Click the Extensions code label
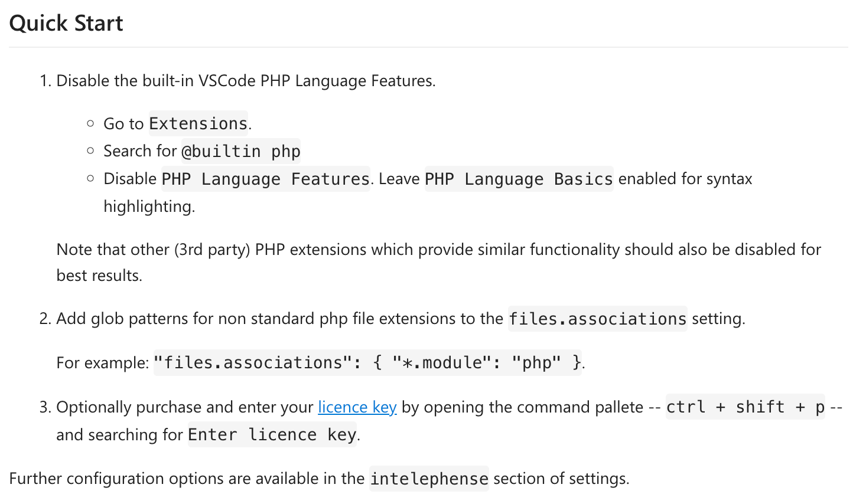This screenshot has height=504, width=866. pos(198,123)
